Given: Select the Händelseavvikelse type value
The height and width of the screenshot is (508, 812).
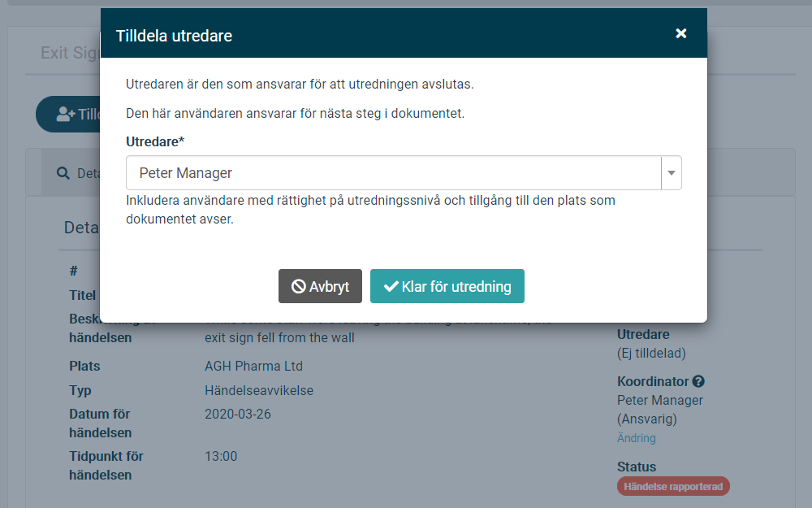Looking at the screenshot, I should tap(259, 390).
